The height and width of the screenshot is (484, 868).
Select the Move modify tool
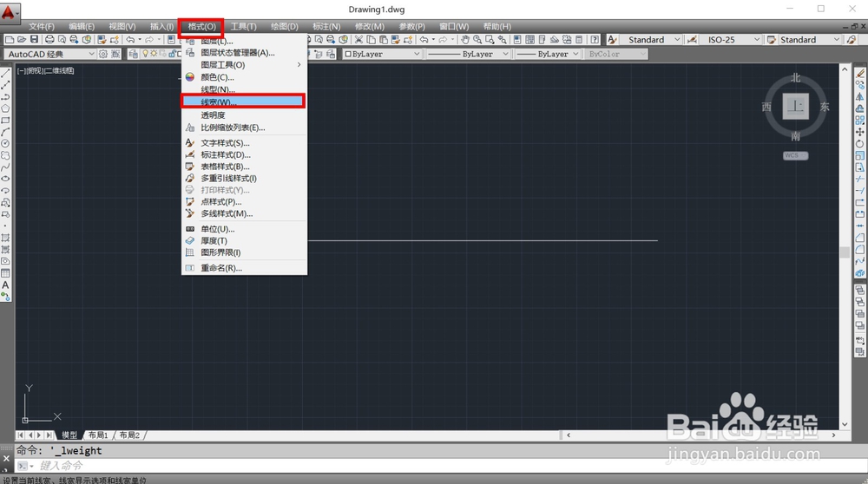click(859, 132)
